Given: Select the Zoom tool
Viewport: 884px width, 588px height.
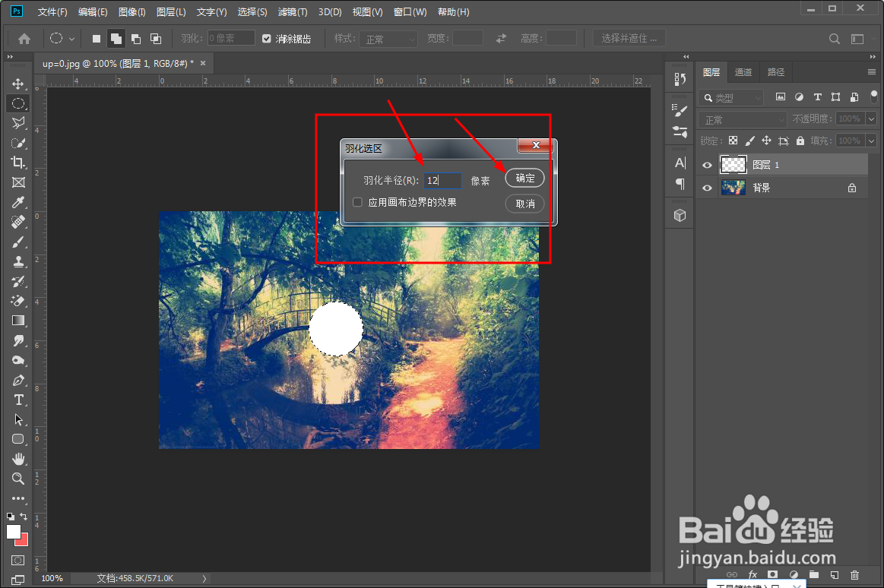Looking at the screenshot, I should point(18,479).
